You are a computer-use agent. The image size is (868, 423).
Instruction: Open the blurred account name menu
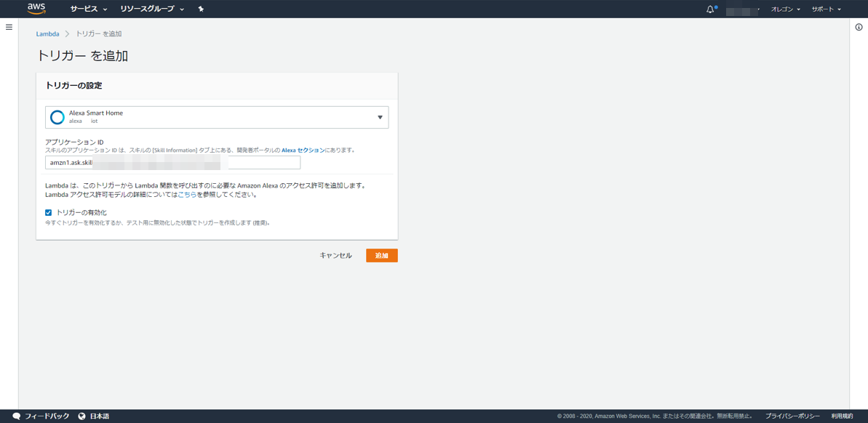(743, 9)
